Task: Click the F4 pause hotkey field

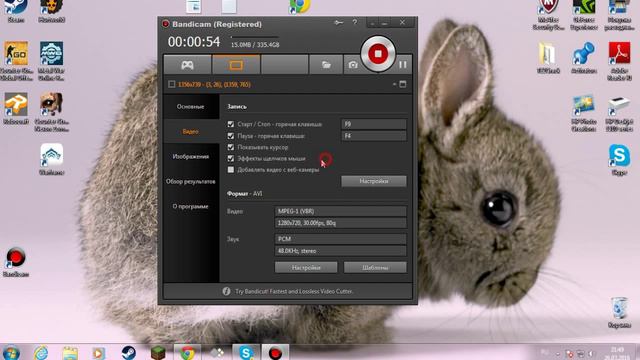Action: coord(374,136)
